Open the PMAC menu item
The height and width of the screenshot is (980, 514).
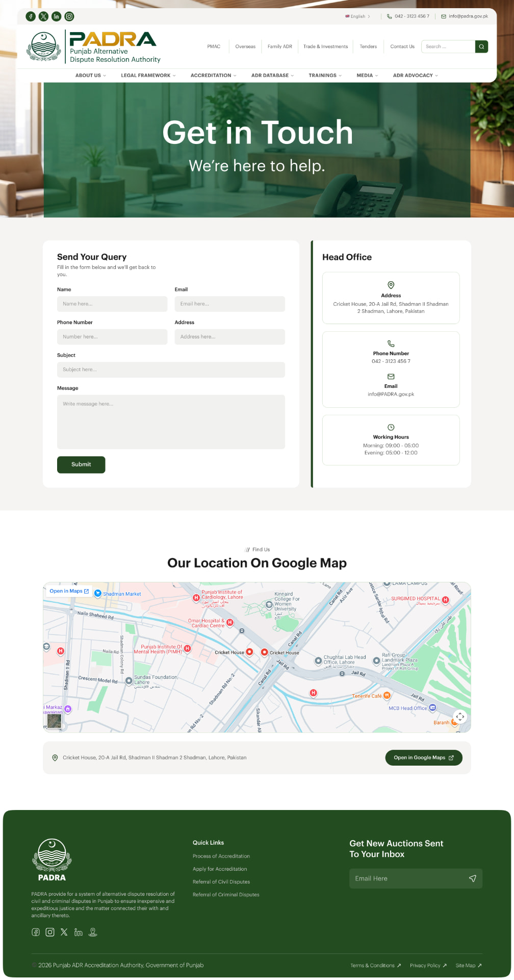214,46
